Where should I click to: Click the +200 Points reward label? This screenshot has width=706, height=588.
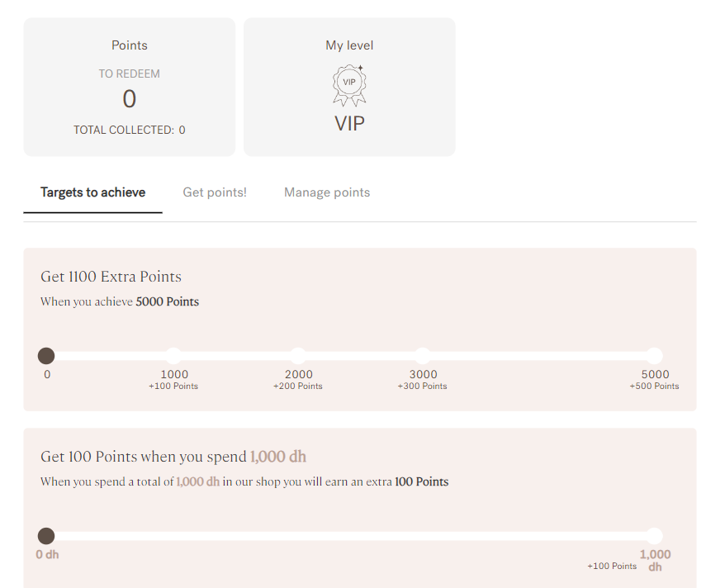coord(298,386)
